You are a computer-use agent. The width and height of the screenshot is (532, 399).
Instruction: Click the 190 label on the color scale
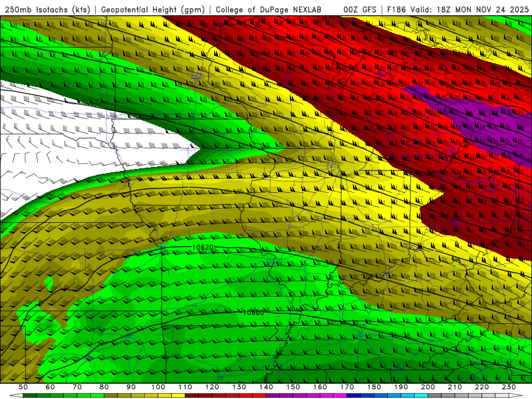coord(401,387)
